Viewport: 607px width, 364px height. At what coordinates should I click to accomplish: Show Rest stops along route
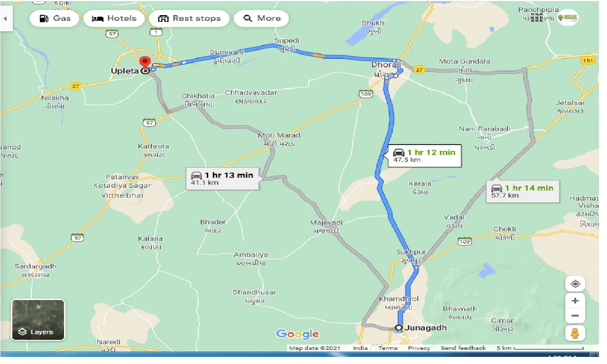click(x=189, y=18)
